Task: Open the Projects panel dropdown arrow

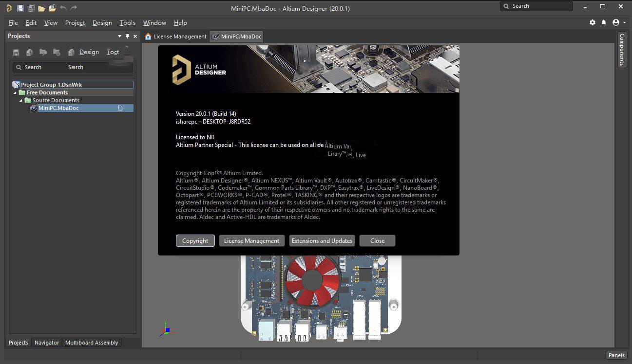Action: pos(120,36)
